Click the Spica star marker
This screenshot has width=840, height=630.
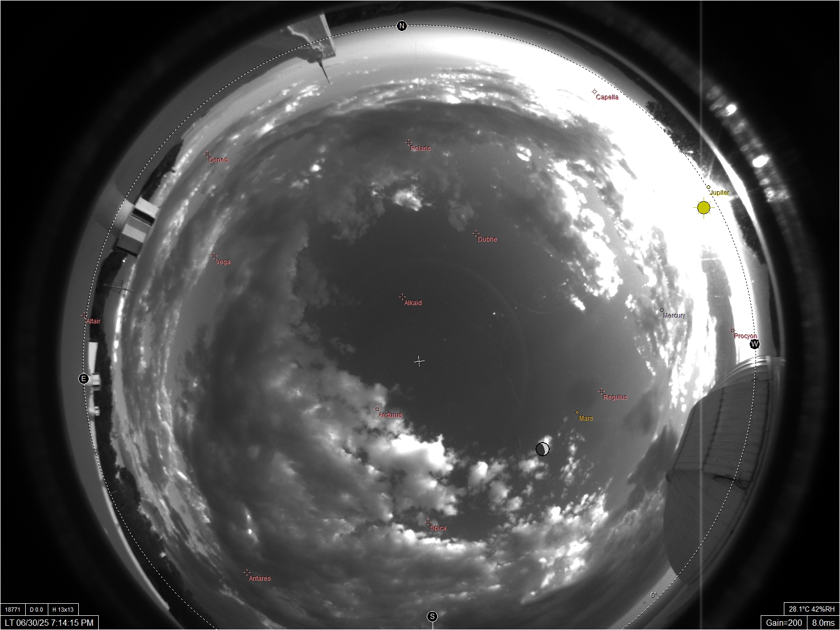click(x=428, y=522)
